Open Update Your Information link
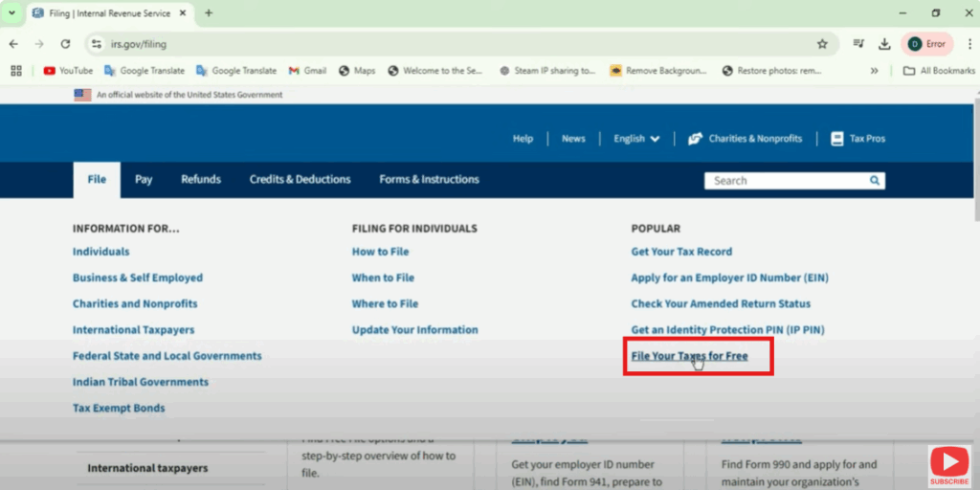The height and width of the screenshot is (490, 980). tap(415, 330)
